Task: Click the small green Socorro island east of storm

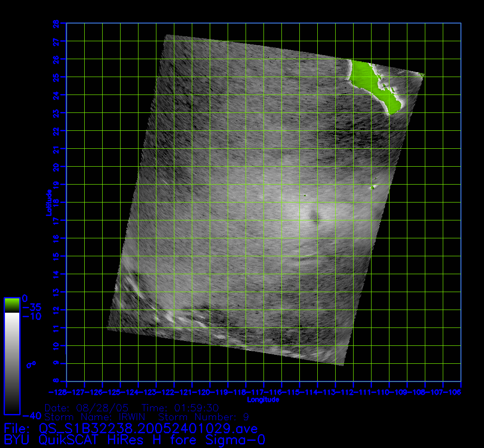Action: (372, 187)
